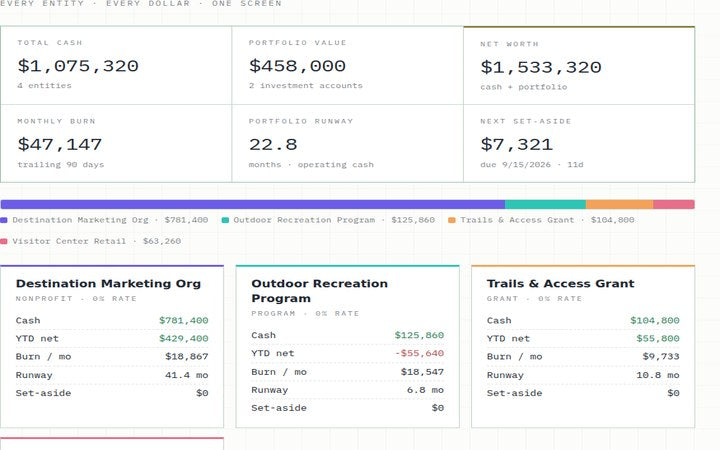Click legend label 'Visitor Center Retail · $63,260'

click(x=96, y=241)
